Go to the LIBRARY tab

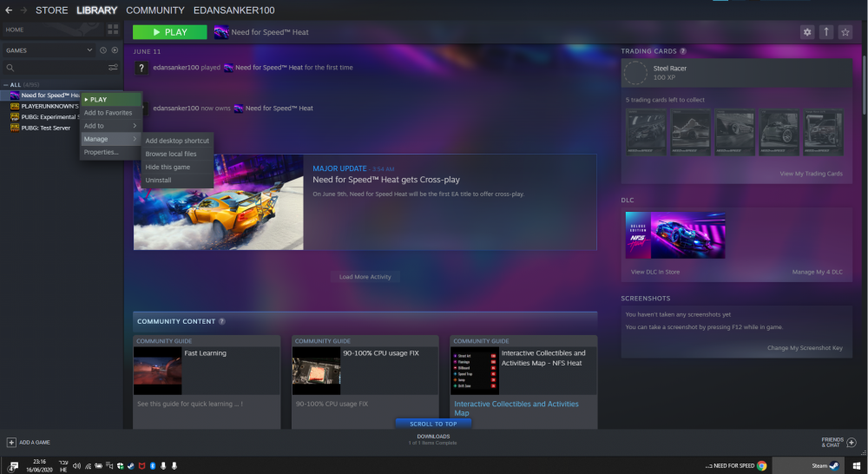click(x=97, y=10)
